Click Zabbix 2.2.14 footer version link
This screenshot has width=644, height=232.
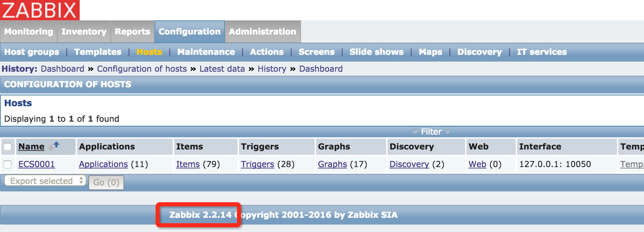(x=200, y=215)
